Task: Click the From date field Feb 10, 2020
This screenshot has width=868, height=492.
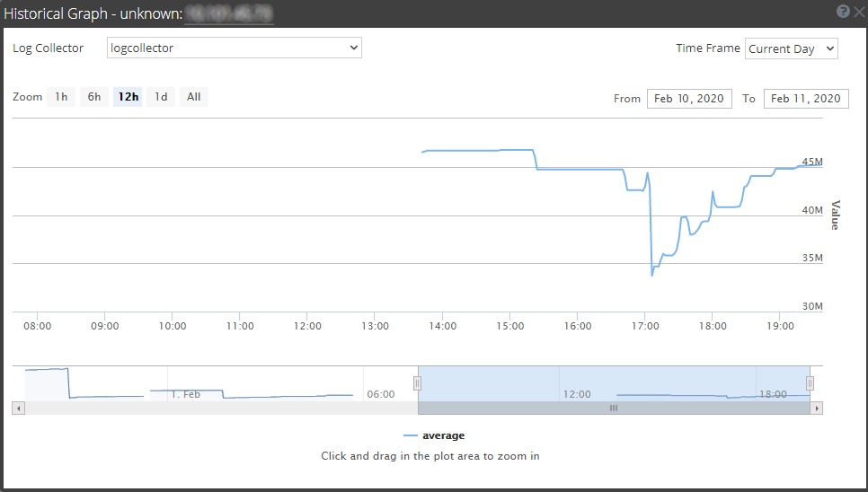Action: click(x=689, y=99)
